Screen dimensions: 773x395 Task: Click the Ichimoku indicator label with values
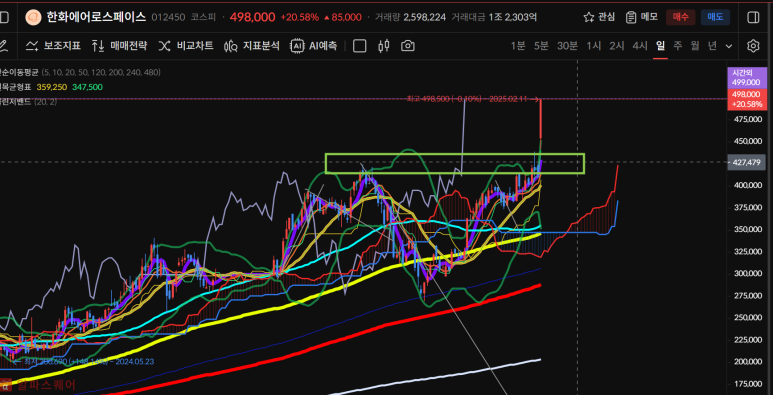click(x=51, y=87)
